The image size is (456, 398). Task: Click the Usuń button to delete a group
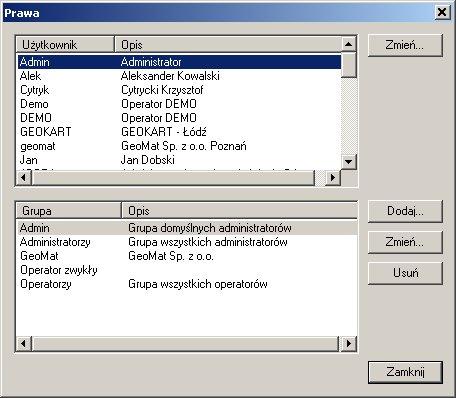point(405,273)
